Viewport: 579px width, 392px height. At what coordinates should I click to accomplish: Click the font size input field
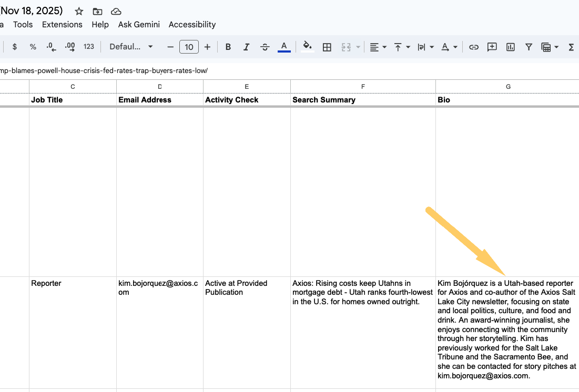tap(189, 47)
